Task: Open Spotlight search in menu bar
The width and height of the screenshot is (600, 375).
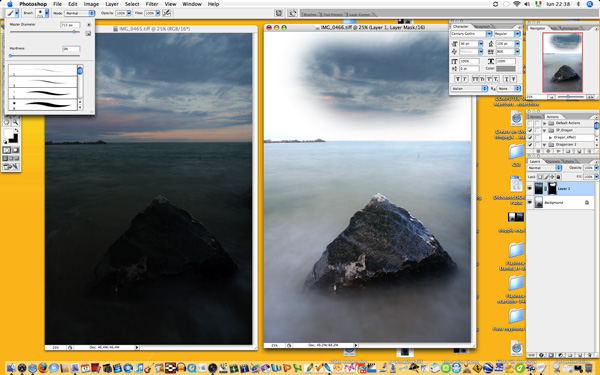Action: click(x=589, y=4)
